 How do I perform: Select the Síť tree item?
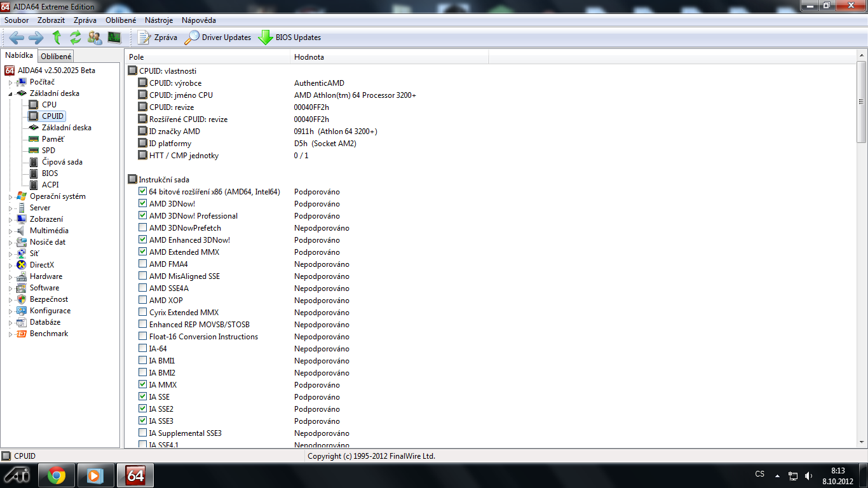click(x=34, y=254)
